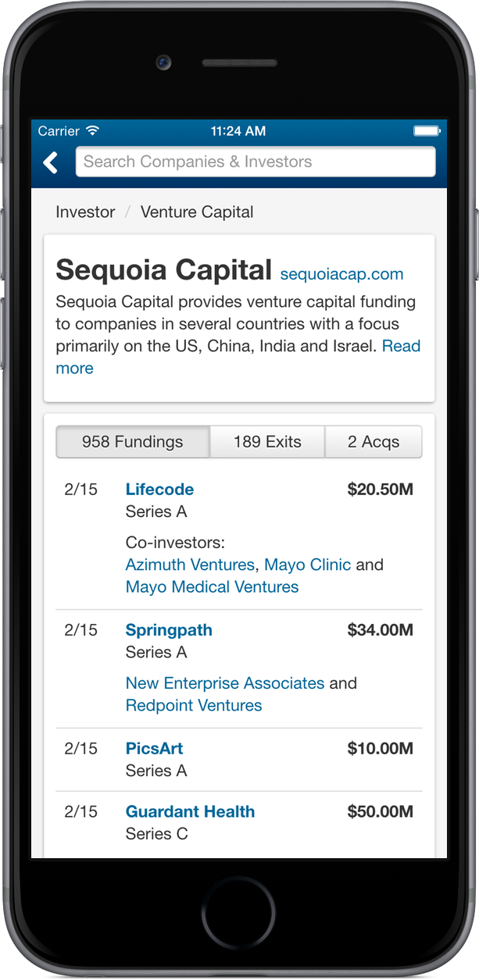This screenshot has height=980, width=479.
Task: Tap the WiFi status icon
Action: [x=94, y=130]
